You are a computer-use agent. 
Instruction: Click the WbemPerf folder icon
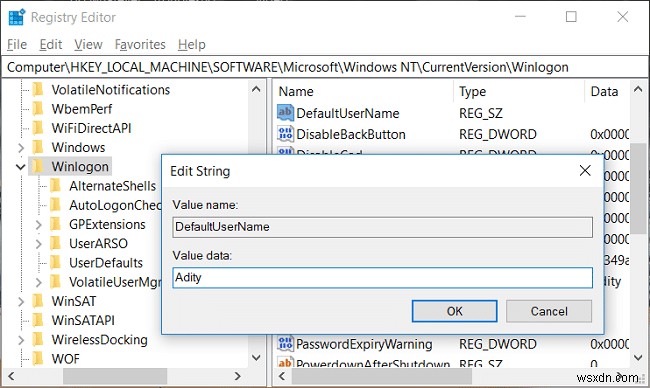tap(38, 109)
